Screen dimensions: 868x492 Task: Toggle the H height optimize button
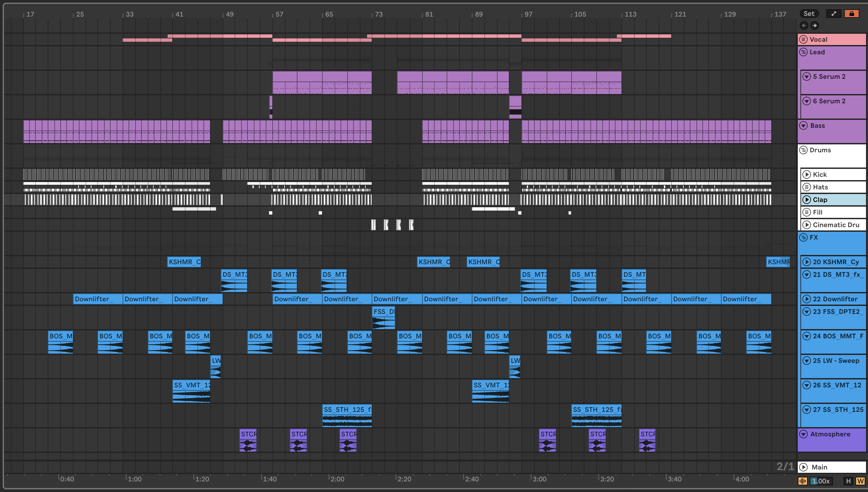pyautogui.click(x=848, y=481)
